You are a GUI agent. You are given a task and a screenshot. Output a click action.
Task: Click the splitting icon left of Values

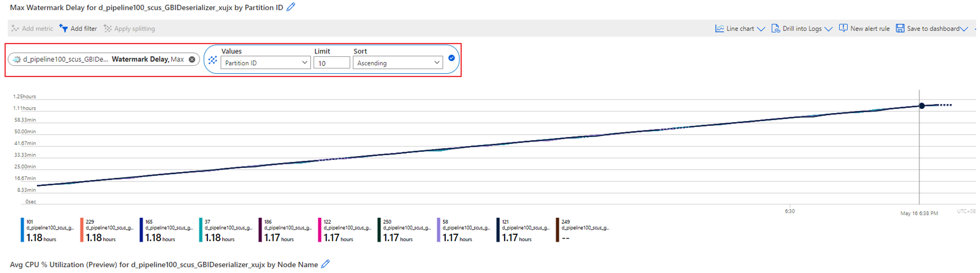click(213, 60)
